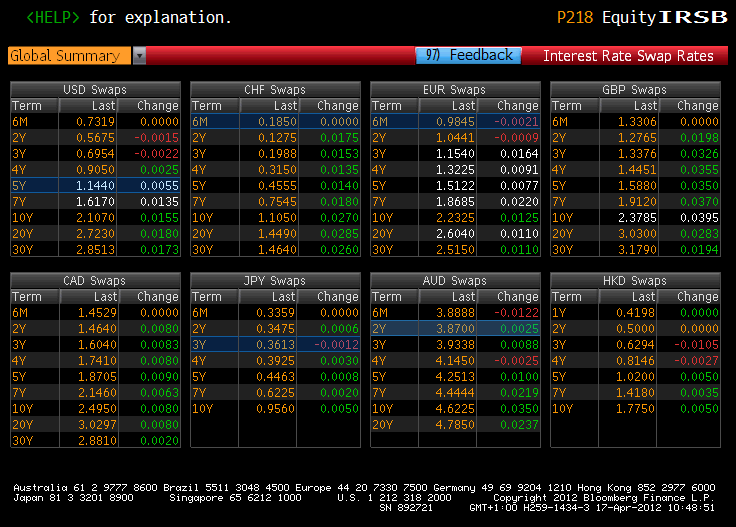The image size is (736, 527).
Task: Click EUR Swaps 3Y last 1.1540
Action: click(x=455, y=153)
